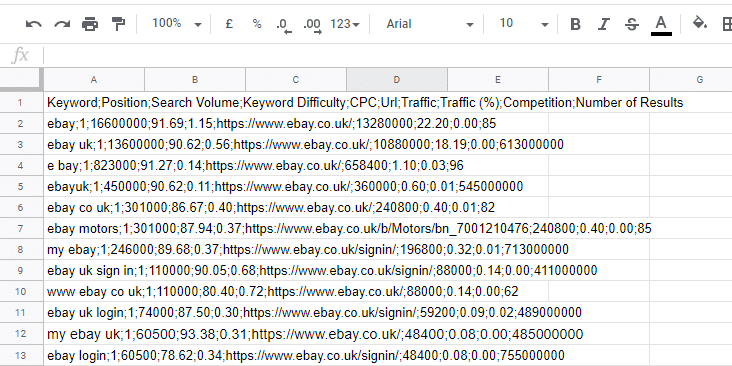Open the zoom 100% dropdown

176,24
